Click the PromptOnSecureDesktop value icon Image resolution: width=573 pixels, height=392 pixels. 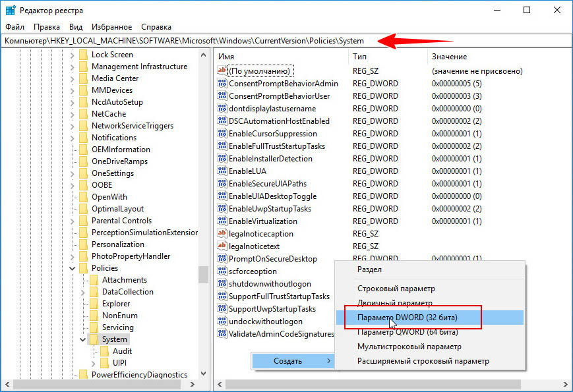222,258
